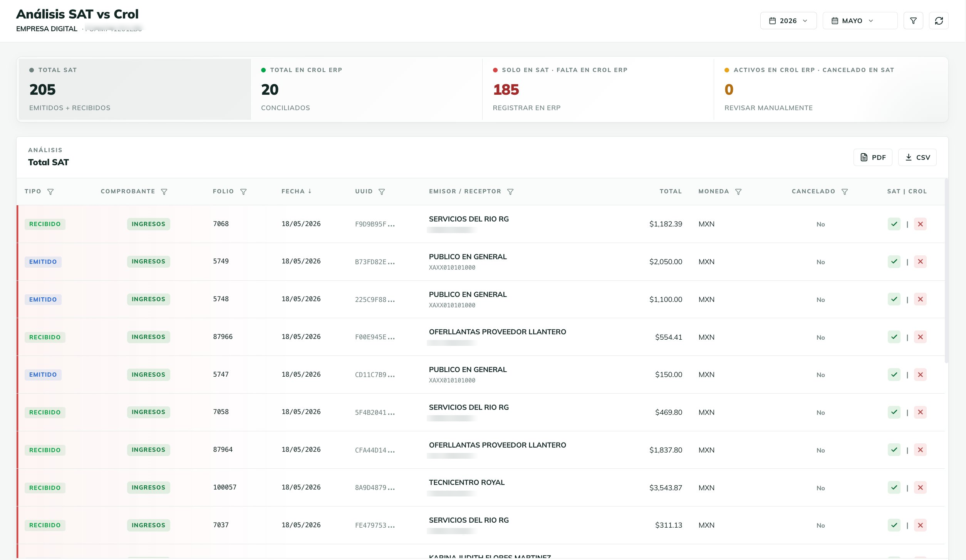This screenshot has width=966, height=560.
Task: Click red Crol X for folio 100057
Action: (x=920, y=488)
